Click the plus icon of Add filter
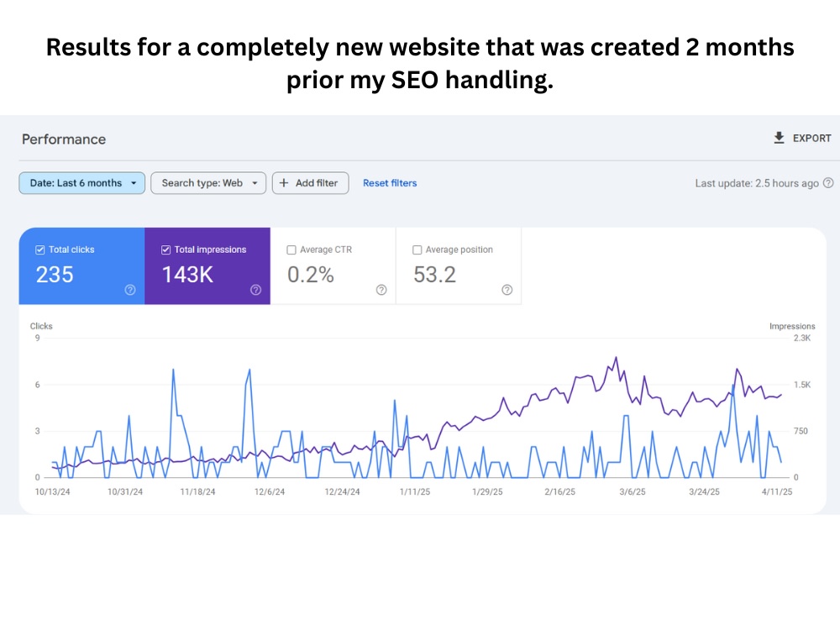 coord(284,182)
